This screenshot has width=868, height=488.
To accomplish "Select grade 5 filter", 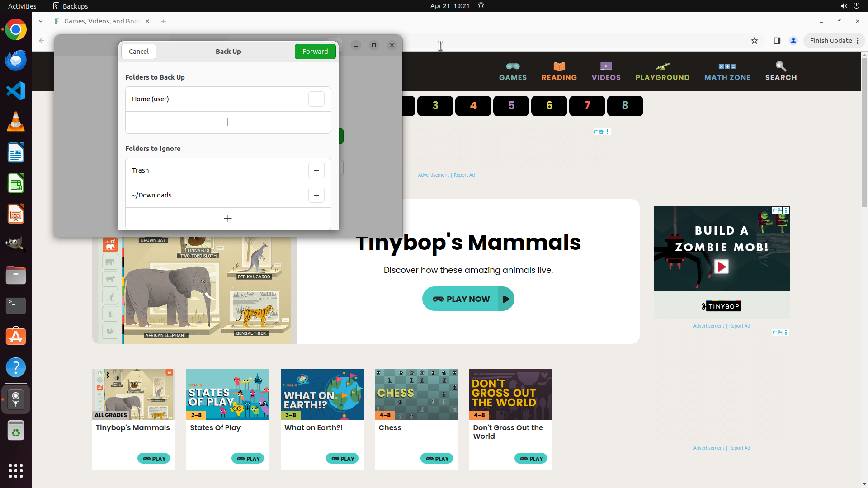I will [511, 106].
